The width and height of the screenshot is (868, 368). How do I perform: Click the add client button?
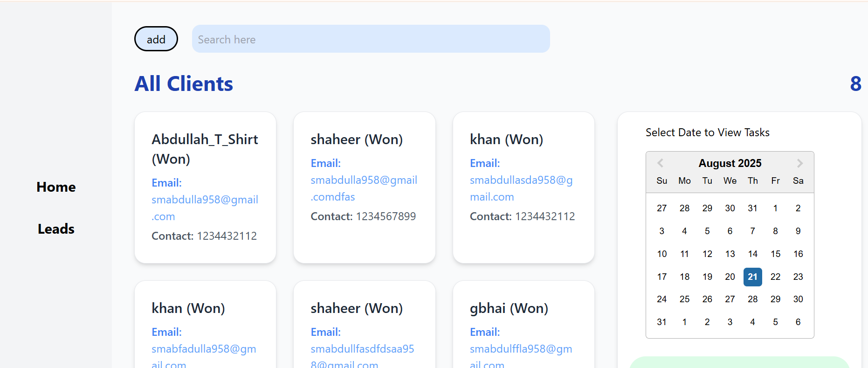click(156, 39)
